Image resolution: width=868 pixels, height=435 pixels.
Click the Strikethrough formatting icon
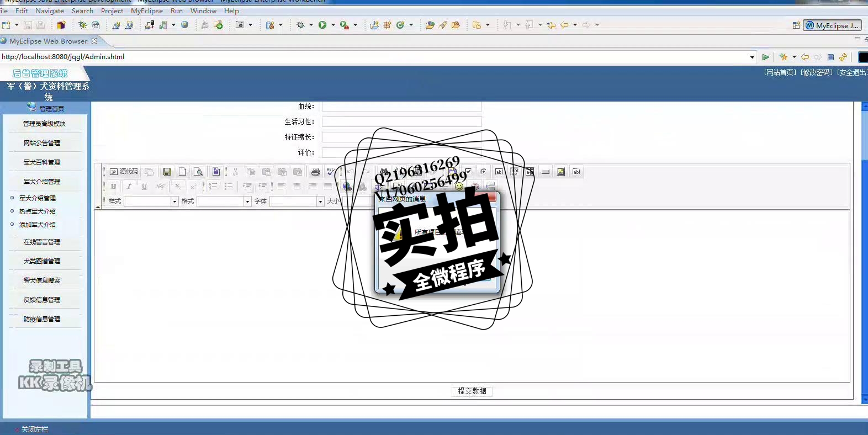point(160,187)
